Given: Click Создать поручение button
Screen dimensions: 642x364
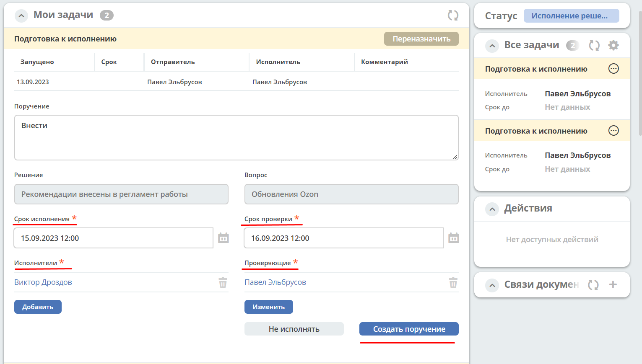Looking at the screenshot, I should 409,329.
